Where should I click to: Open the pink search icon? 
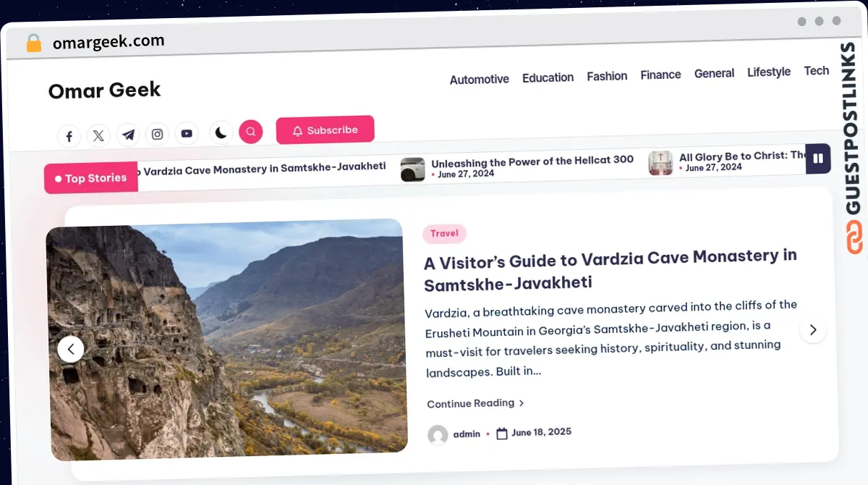(x=251, y=132)
